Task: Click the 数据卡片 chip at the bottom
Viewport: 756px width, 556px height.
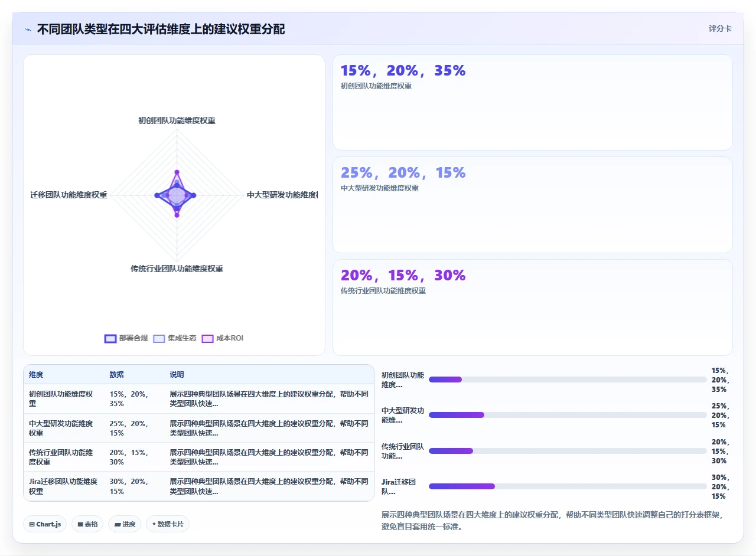Action: click(168, 524)
